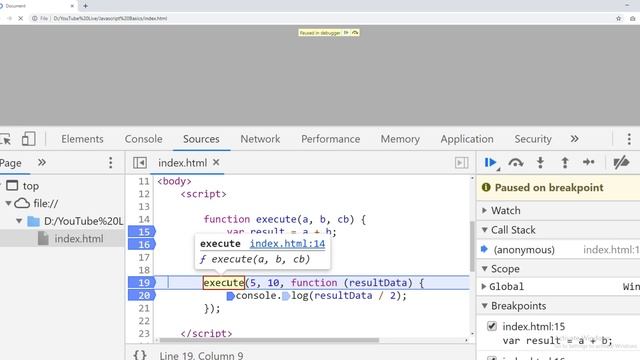Step out of current function
This screenshot has height=360, width=640.
(x=564, y=163)
